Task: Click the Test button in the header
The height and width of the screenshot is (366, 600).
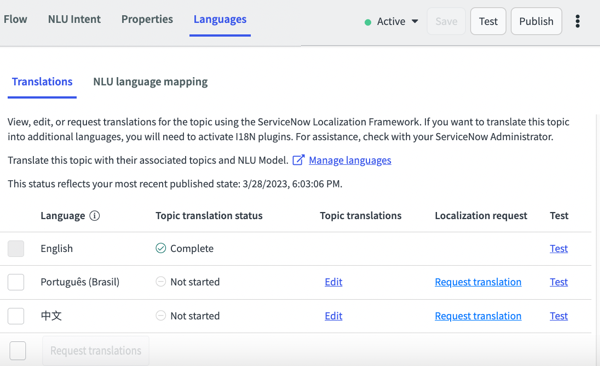Action: point(488,21)
